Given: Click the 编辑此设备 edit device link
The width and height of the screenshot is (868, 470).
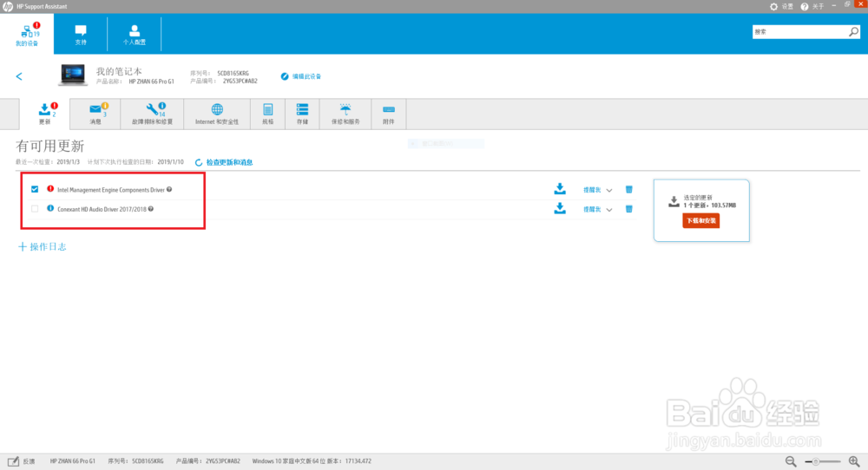Looking at the screenshot, I should coord(301,76).
